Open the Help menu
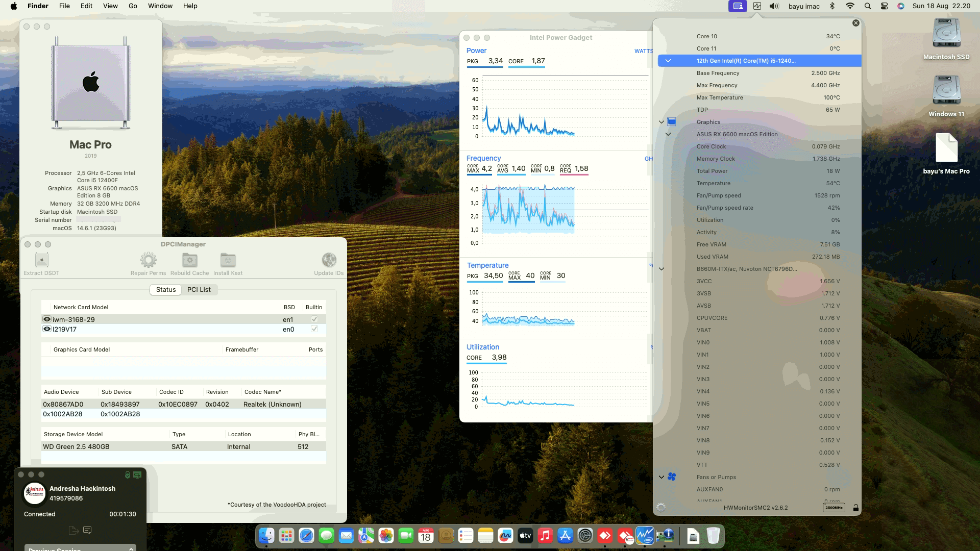980x551 pixels. tap(190, 6)
